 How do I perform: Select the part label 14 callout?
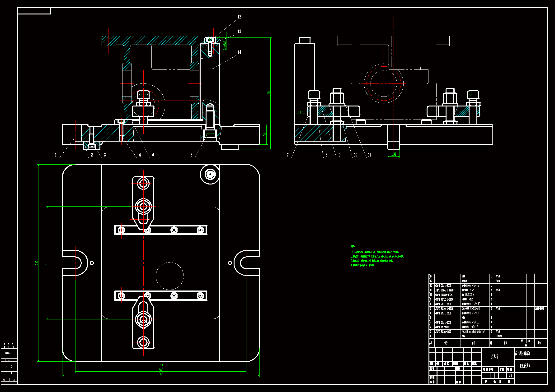click(x=239, y=52)
